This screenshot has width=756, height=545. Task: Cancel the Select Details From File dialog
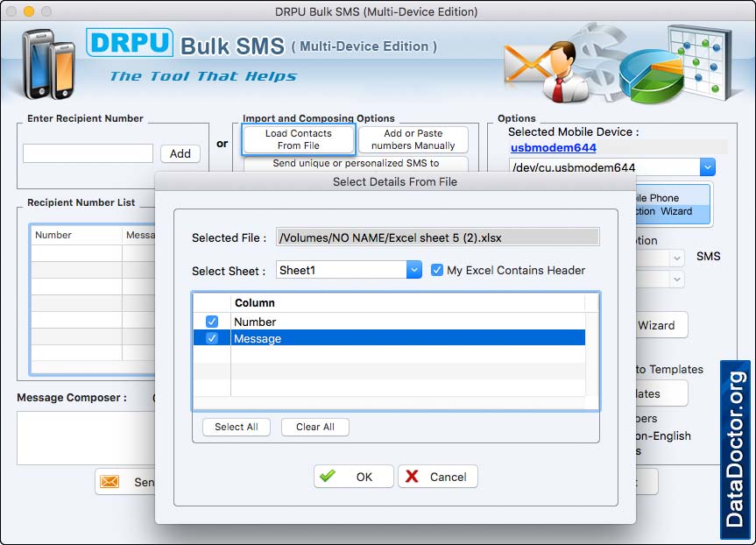tap(438, 477)
